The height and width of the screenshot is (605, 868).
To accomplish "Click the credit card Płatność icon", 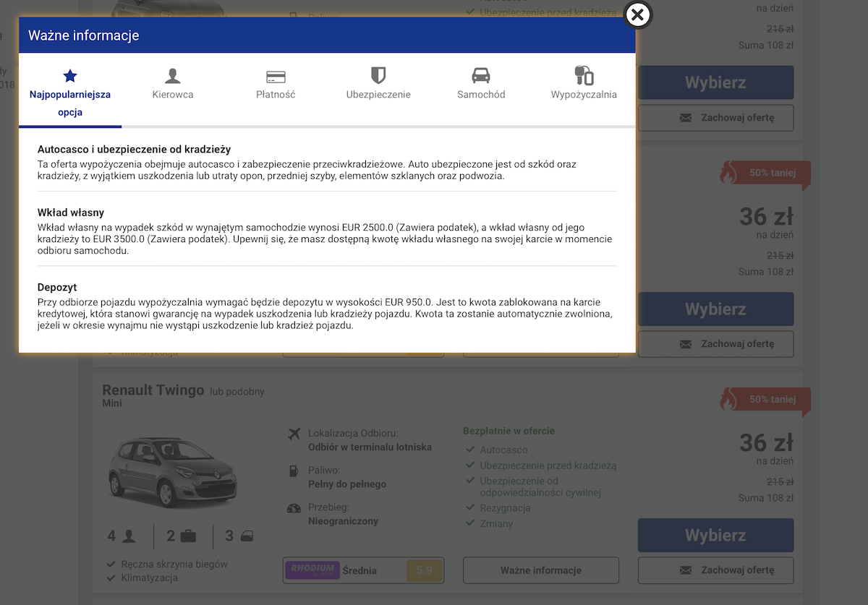I will point(276,77).
